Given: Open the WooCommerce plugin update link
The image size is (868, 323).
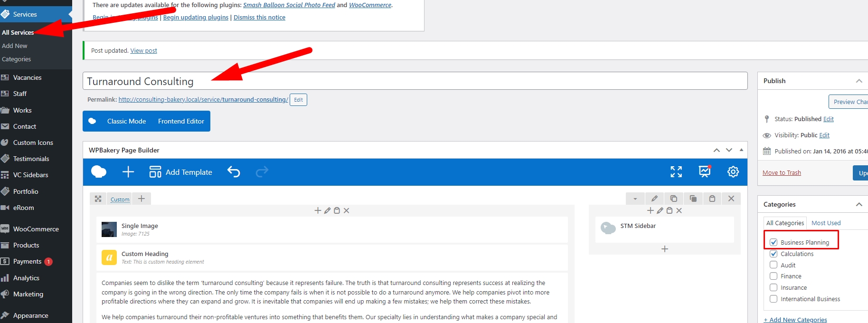Looking at the screenshot, I should 370,5.
